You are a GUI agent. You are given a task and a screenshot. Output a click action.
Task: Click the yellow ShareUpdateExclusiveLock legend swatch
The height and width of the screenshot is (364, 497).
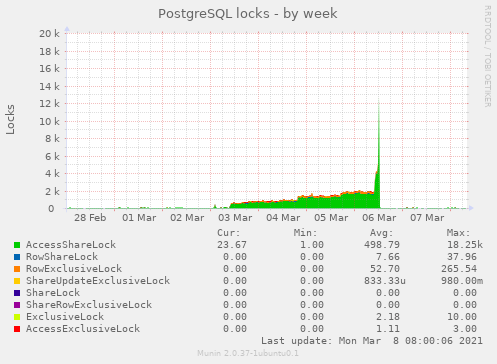17,281
